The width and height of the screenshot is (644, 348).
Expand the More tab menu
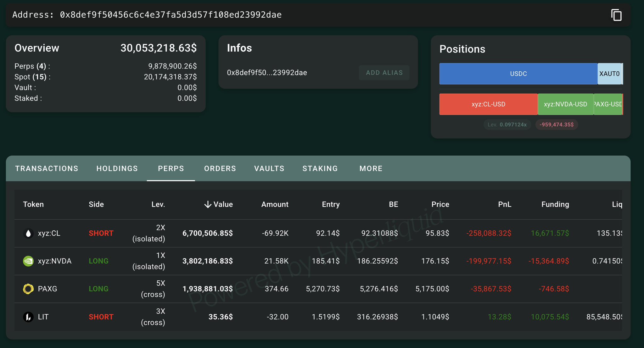[371, 168]
